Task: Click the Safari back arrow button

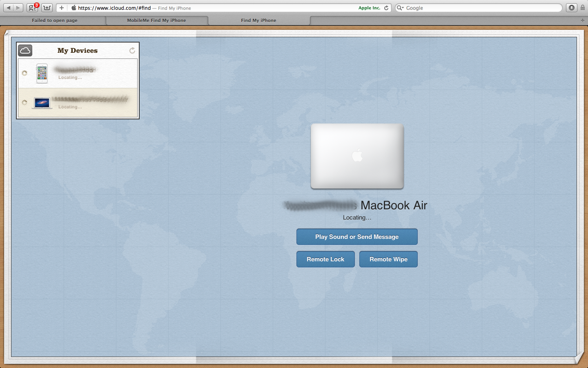Action: click(9, 8)
